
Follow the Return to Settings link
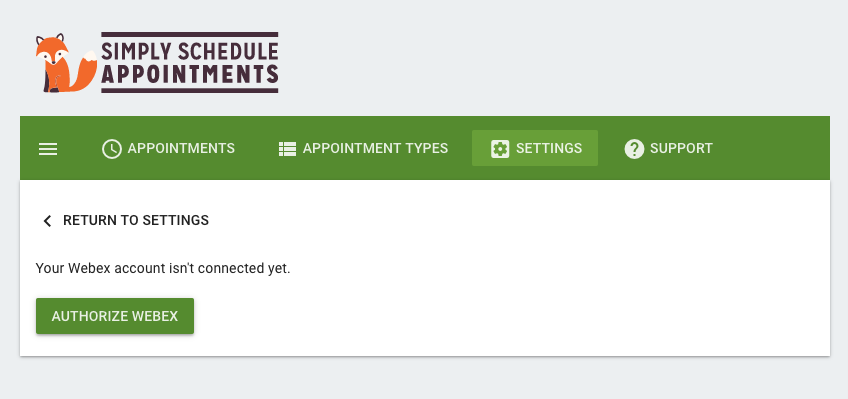click(x=125, y=221)
